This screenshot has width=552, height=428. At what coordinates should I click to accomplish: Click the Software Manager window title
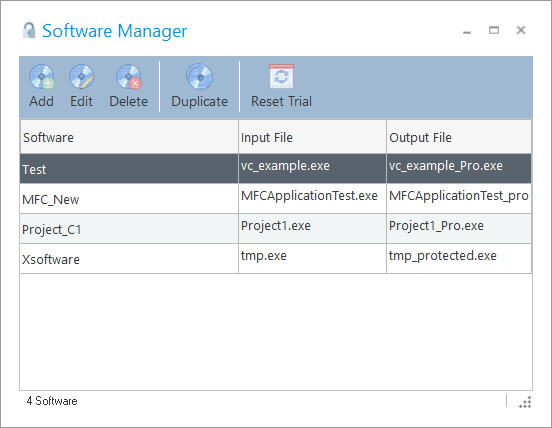pyautogui.click(x=114, y=31)
